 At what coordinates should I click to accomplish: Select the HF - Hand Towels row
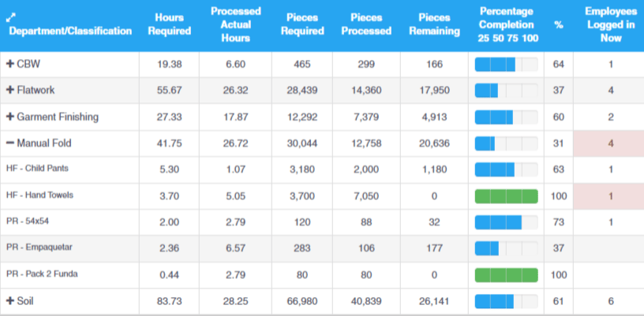pos(47,195)
